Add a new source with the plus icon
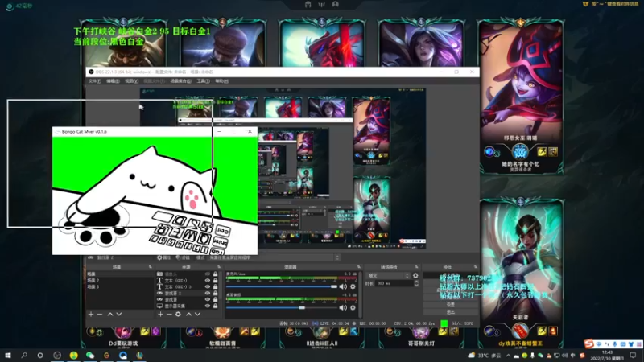This screenshot has width=644, height=362. coord(160,314)
